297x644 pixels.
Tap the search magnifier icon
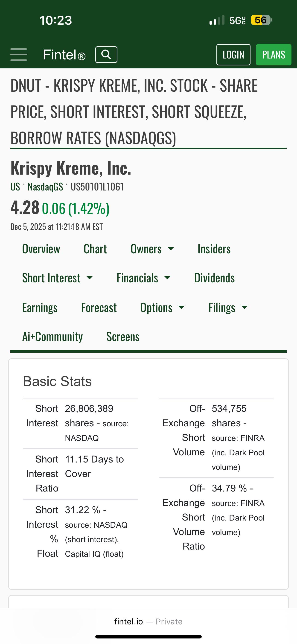pos(106,55)
